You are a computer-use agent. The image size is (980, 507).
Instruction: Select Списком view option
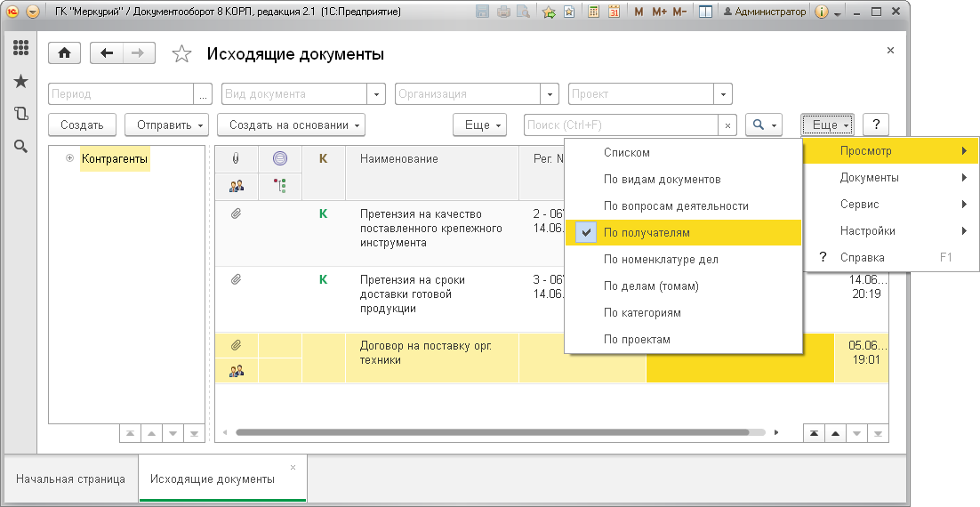tap(683, 152)
